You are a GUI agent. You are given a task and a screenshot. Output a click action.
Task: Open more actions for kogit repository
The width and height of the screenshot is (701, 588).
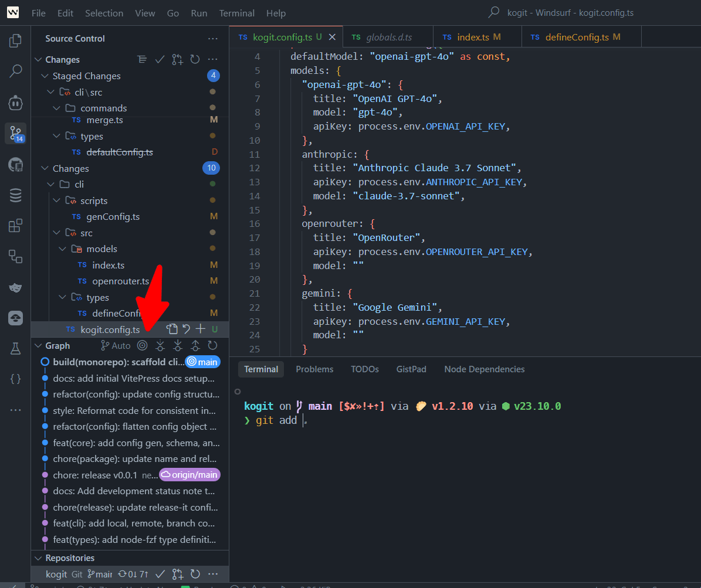pos(213,574)
